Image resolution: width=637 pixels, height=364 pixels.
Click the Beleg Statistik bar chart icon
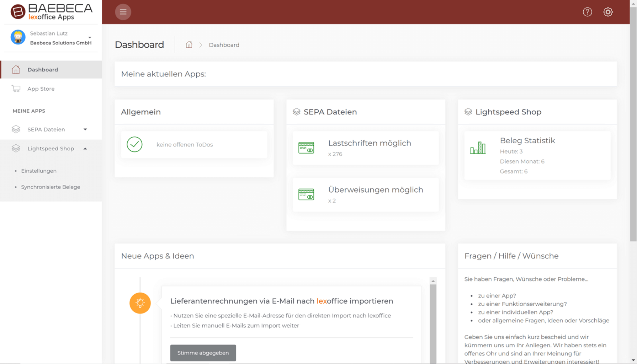point(478,148)
